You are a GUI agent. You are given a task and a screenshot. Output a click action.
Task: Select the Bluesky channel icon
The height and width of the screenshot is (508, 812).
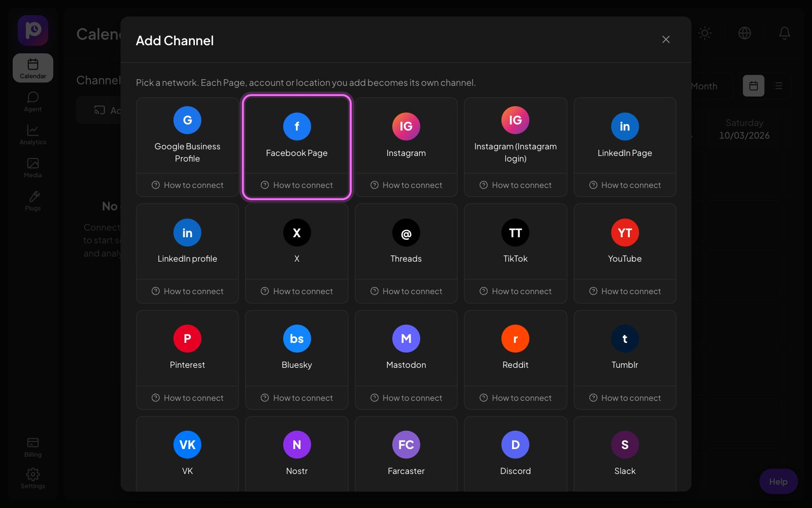point(297,339)
